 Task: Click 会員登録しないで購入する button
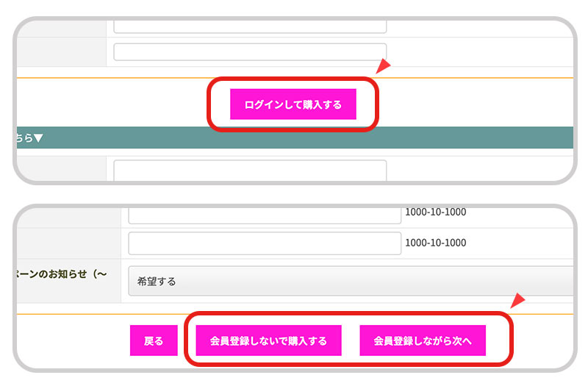tap(268, 340)
